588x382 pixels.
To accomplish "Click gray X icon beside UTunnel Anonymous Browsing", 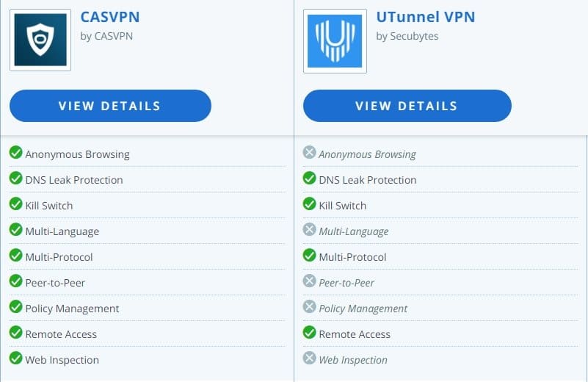I will pyautogui.click(x=309, y=153).
